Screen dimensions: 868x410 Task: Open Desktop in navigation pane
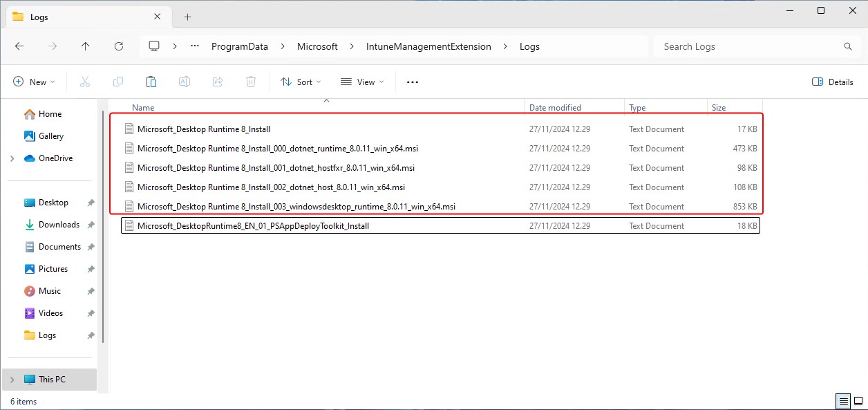[x=53, y=203]
